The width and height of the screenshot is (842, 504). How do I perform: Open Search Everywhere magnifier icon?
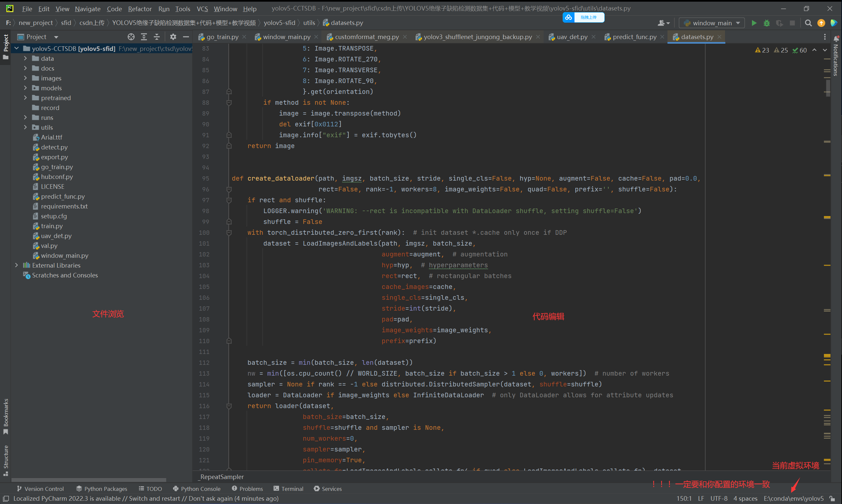808,23
